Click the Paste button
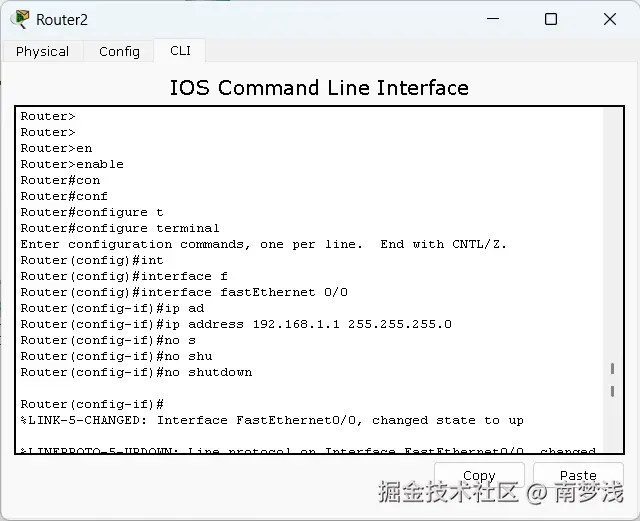Viewport: 640px width, 521px height. (x=578, y=475)
